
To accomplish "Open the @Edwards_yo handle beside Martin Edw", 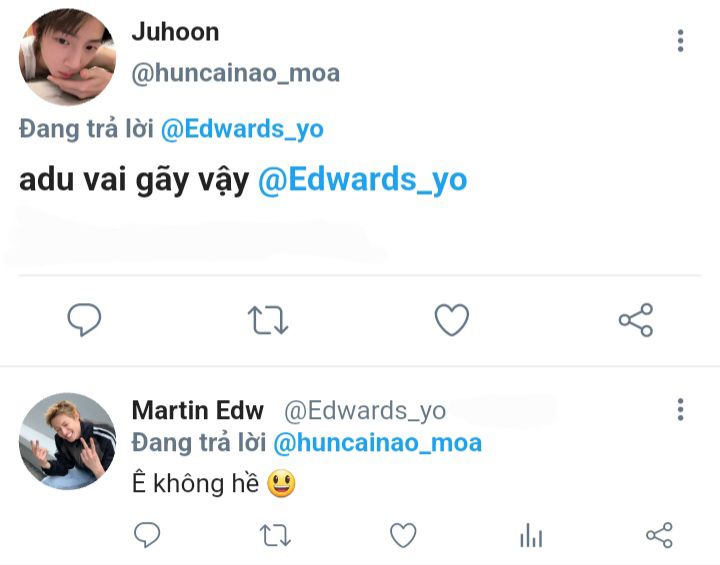I will (x=365, y=411).
